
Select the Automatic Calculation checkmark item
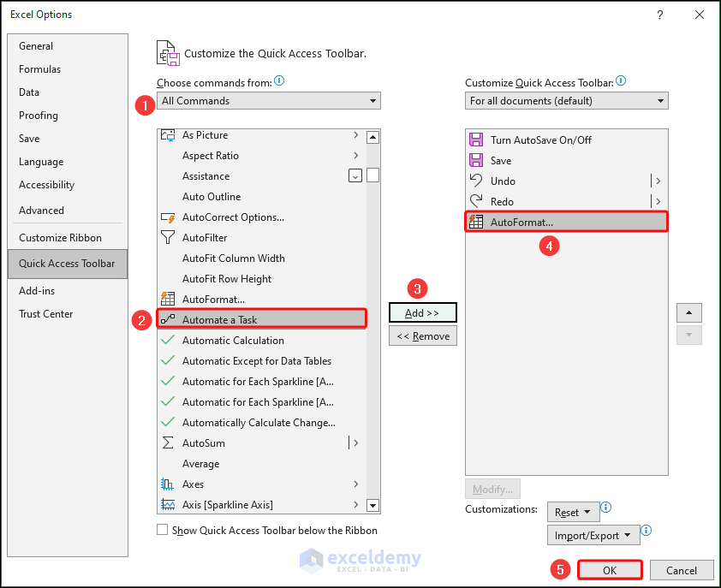tap(233, 341)
